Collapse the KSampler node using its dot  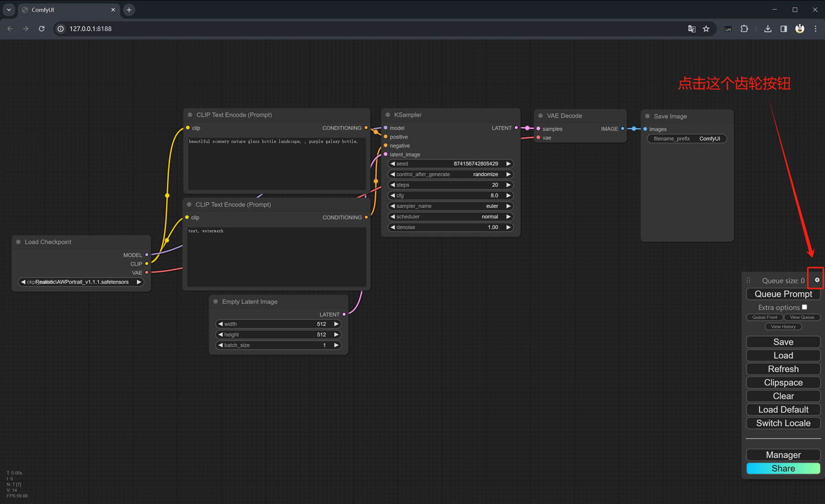click(388, 115)
